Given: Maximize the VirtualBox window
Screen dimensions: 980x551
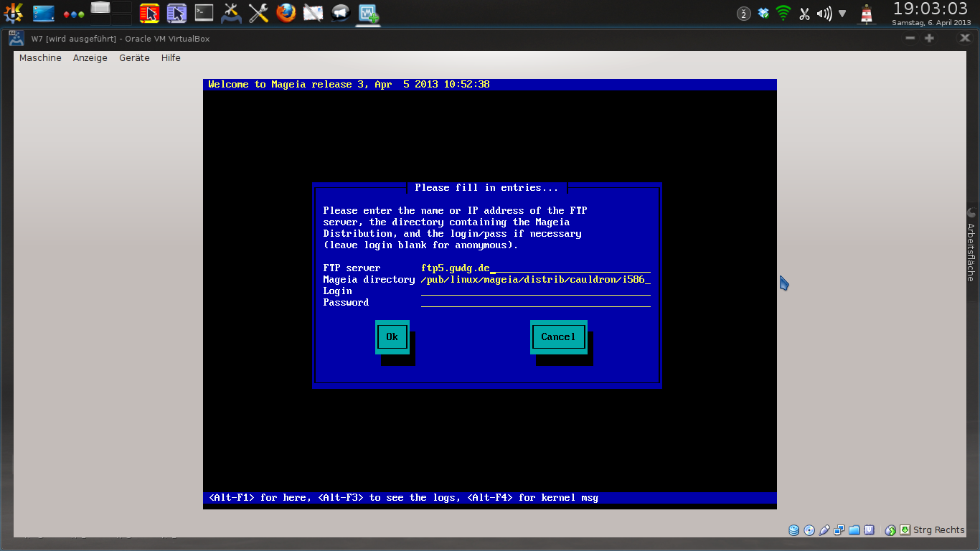Looking at the screenshot, I should point(929,39).
